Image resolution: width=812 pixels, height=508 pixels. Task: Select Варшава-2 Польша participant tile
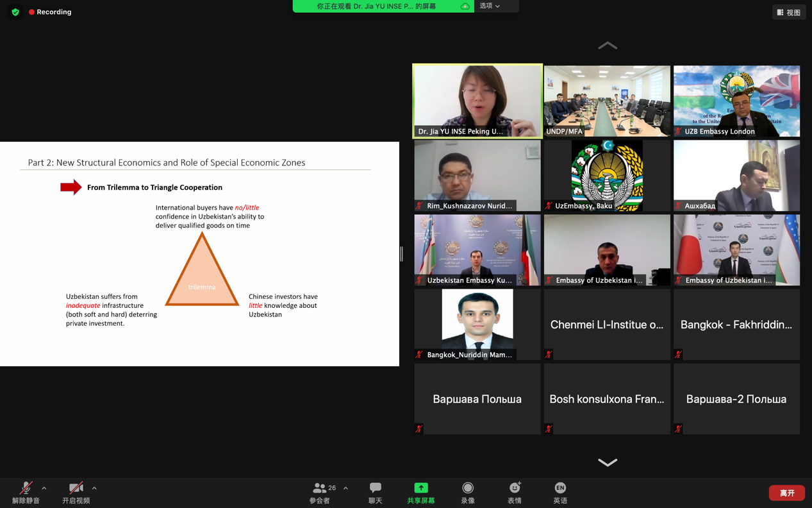click(x=736, y=399)
